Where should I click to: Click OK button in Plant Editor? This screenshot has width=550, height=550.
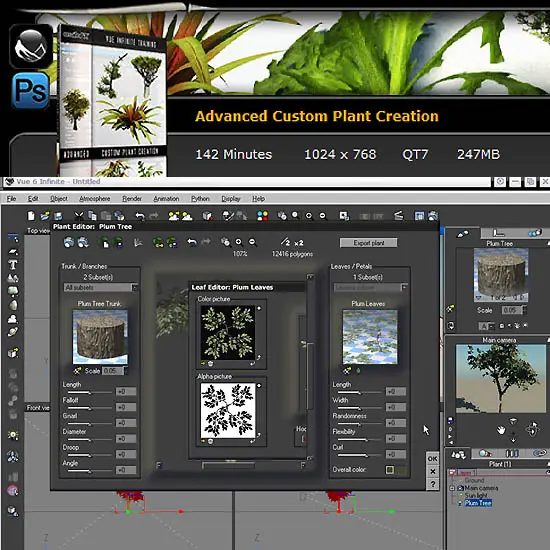(x=432, y=458)
